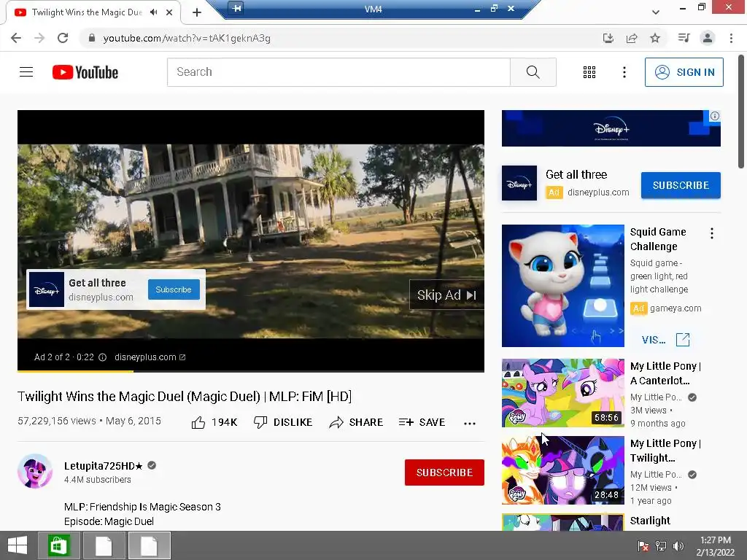Click the network icon in system tray
The height and width of the screenshot is (560, 747).
pyautogui.click(x=661, y=546)
